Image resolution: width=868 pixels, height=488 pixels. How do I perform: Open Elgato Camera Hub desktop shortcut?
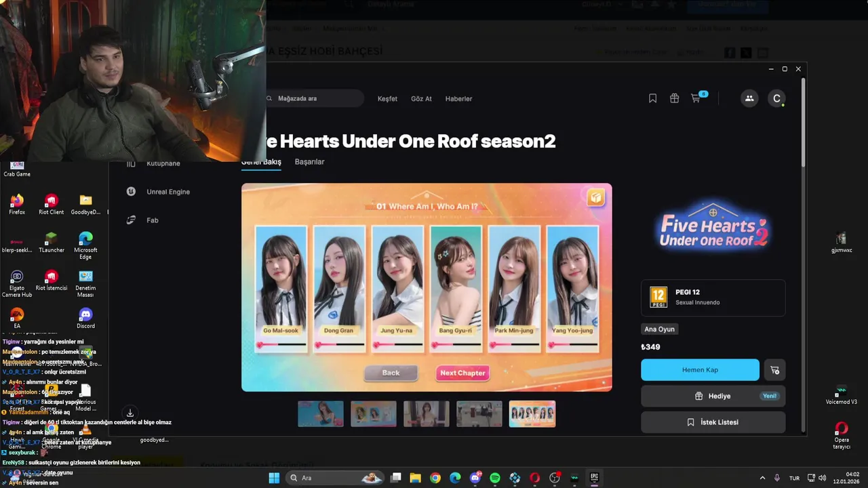click(17, 283)
